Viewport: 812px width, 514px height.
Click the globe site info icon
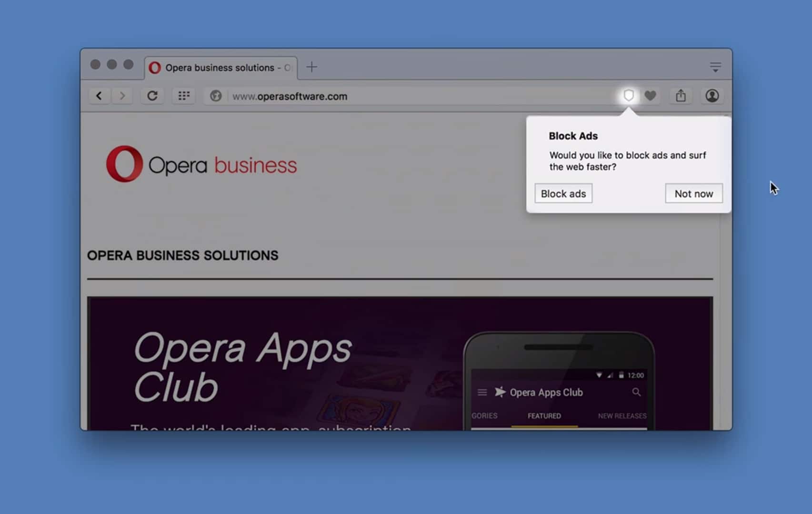point(216,96)
